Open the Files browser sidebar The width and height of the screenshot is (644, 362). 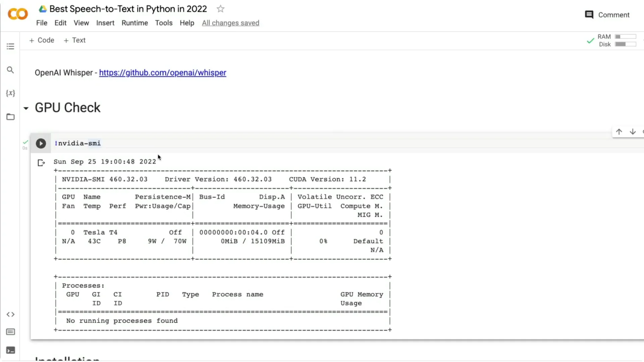click(10, 117)
